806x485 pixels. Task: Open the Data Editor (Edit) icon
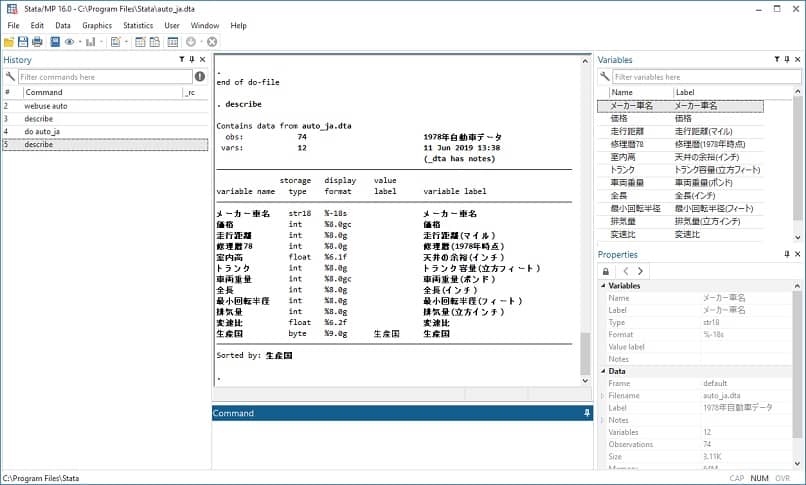[x=140, y=42]
